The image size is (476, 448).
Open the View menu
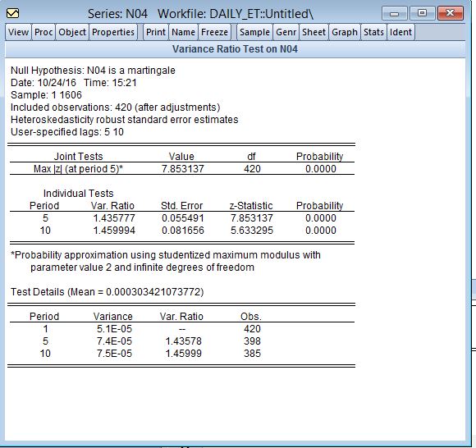click(18, 32)
